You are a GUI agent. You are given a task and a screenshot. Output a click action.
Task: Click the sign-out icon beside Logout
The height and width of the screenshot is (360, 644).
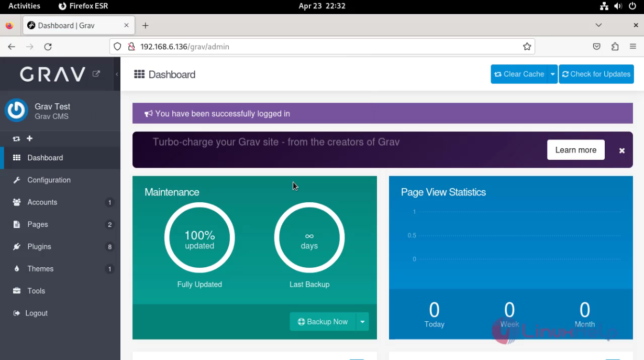16,313
